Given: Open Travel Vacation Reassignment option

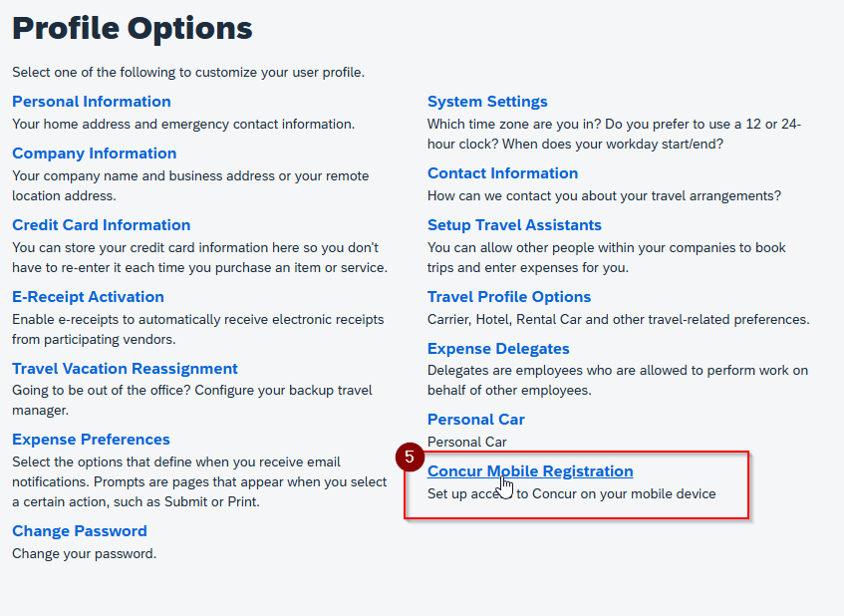Looking at the screenshot, I should 126,369.
